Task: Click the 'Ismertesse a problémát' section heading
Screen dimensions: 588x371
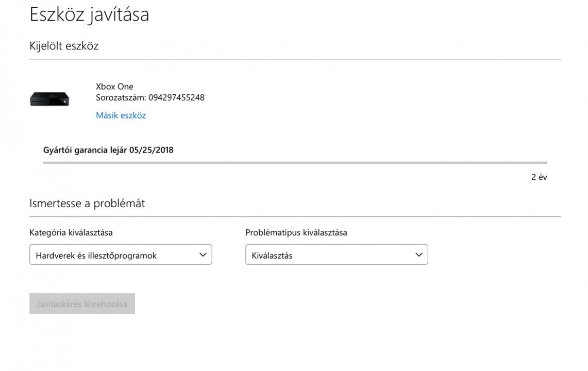Action: pyautogui.click(x=87, y=204)
